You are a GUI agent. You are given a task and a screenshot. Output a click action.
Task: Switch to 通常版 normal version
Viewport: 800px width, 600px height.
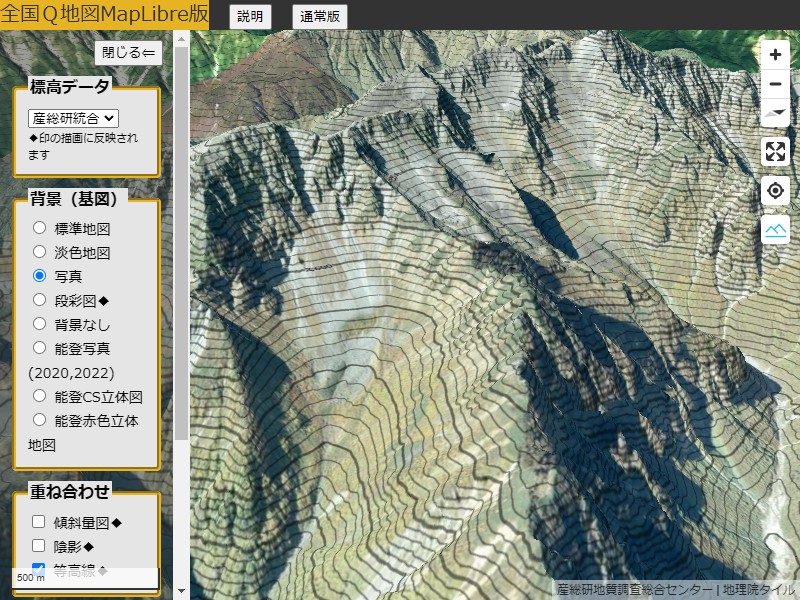(320, 16)
